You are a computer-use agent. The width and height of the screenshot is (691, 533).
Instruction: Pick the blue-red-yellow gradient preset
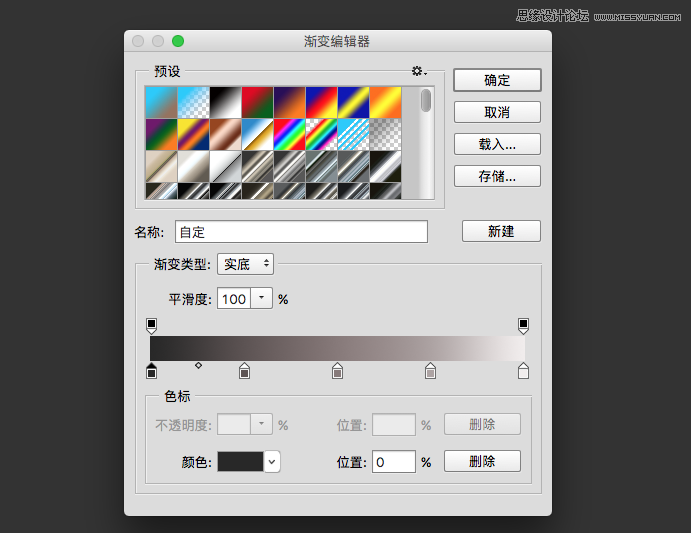tap(322, 102)
